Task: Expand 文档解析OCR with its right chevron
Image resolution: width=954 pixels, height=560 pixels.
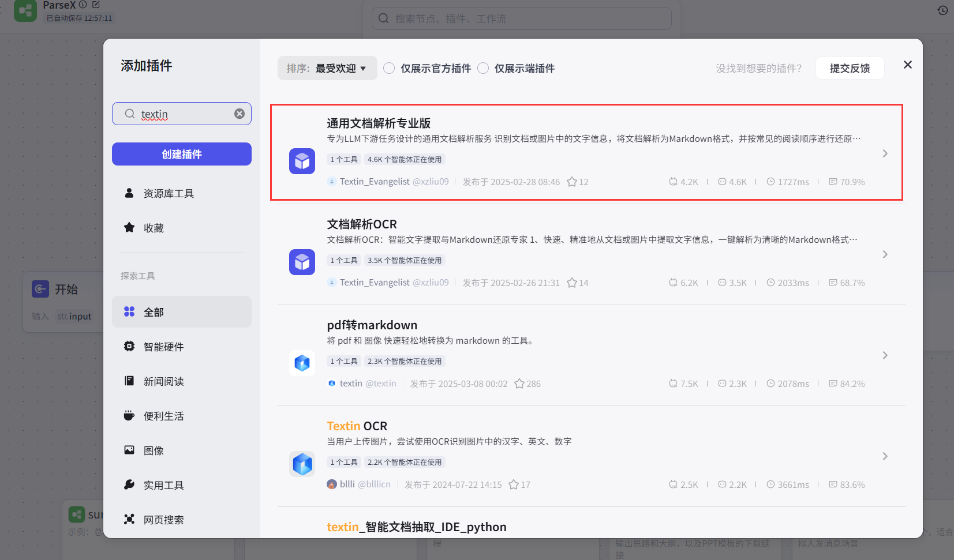Action: [x=885, y=254]
